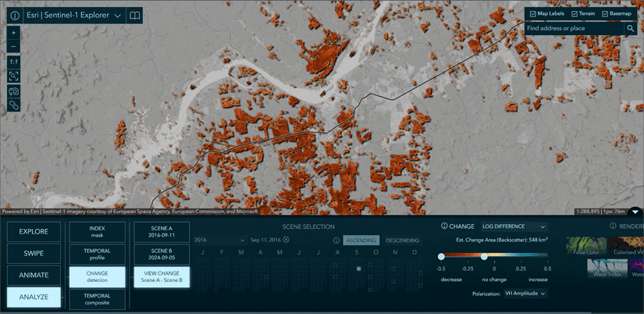
Task: Click the 'decrease' legend label
Action: click(x=451, y=280)
